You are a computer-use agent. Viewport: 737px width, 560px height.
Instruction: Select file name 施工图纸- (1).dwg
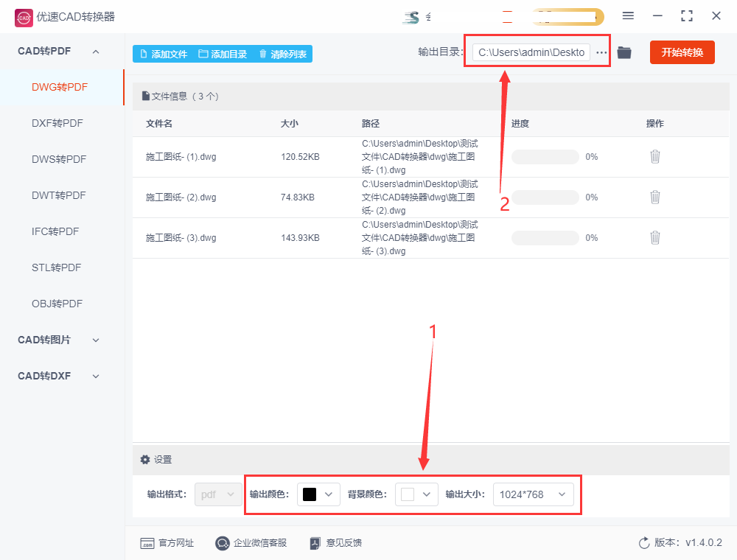pyautogui.click(x=181, y=157)
